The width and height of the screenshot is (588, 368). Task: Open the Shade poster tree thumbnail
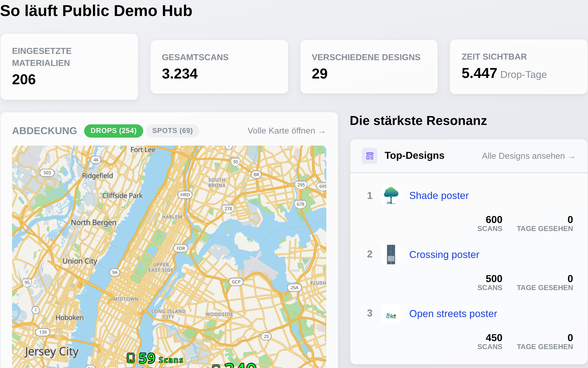tap(391, 195)
